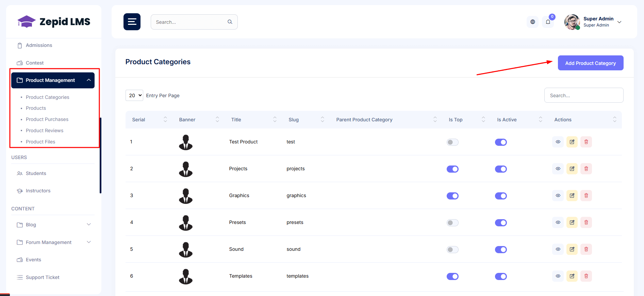Open the hamburger menu button
This screenshot has height=296, width=644.
(x=132, y=22)
